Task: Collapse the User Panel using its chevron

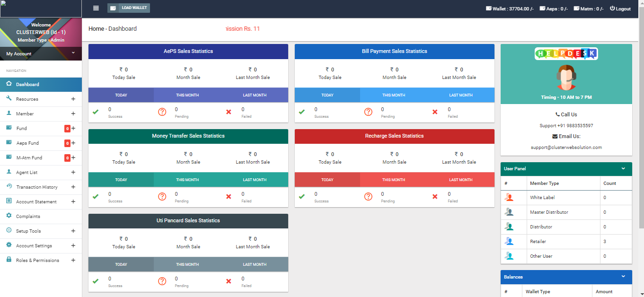Action: [x=623, y=169]
